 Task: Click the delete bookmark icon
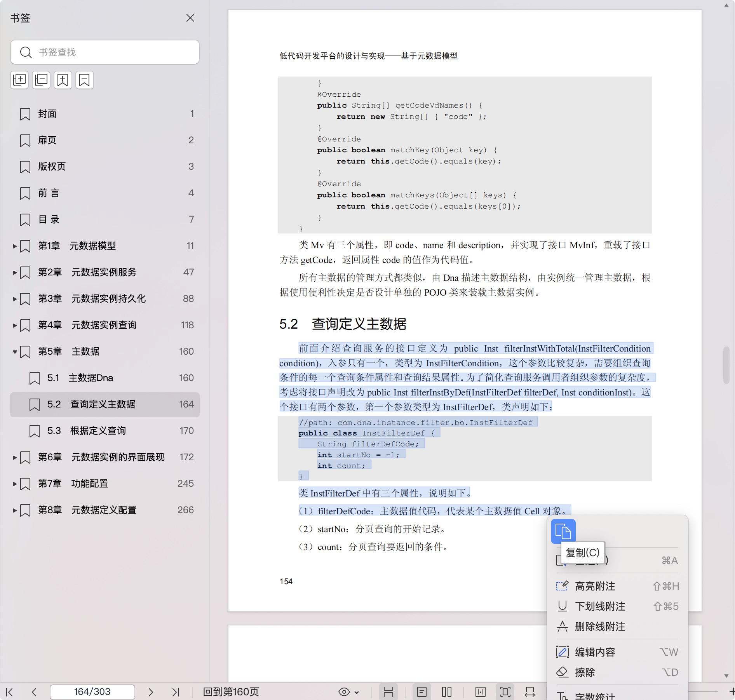[x=85, y=80]
